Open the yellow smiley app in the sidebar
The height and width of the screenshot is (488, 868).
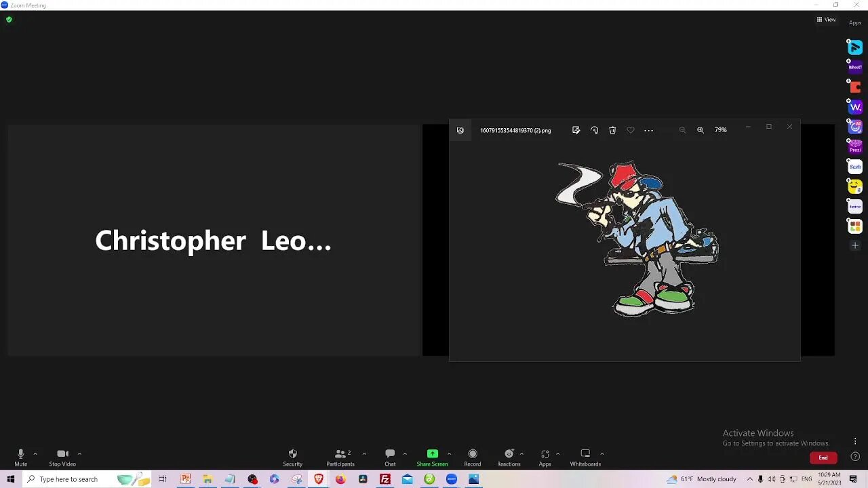pyautogui.click(x=855, y=186)
